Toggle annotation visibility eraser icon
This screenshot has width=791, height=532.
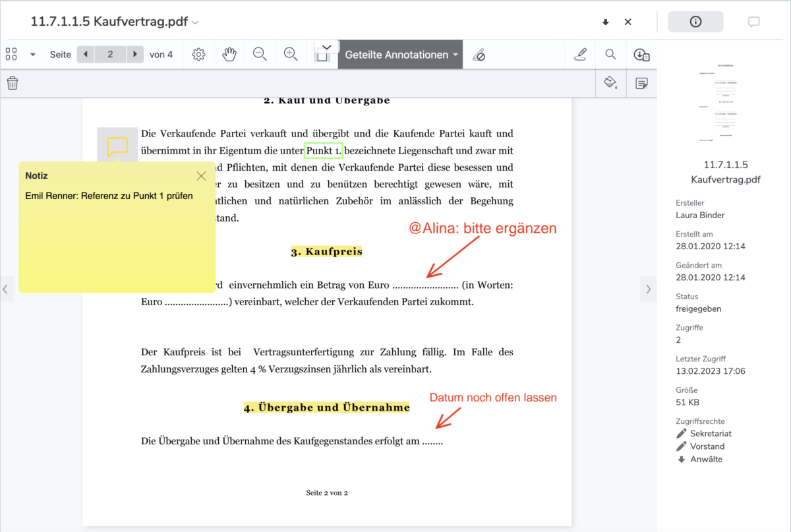pos(479,55)
